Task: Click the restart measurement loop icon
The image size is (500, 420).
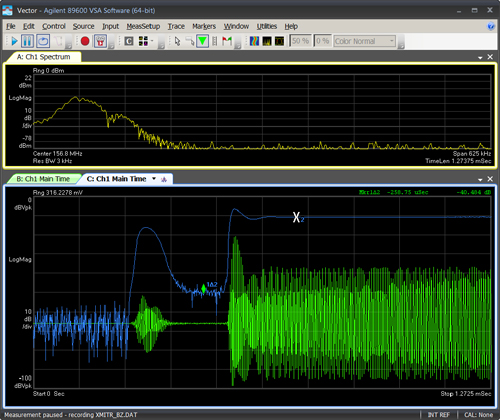Action: pos(43,41)
